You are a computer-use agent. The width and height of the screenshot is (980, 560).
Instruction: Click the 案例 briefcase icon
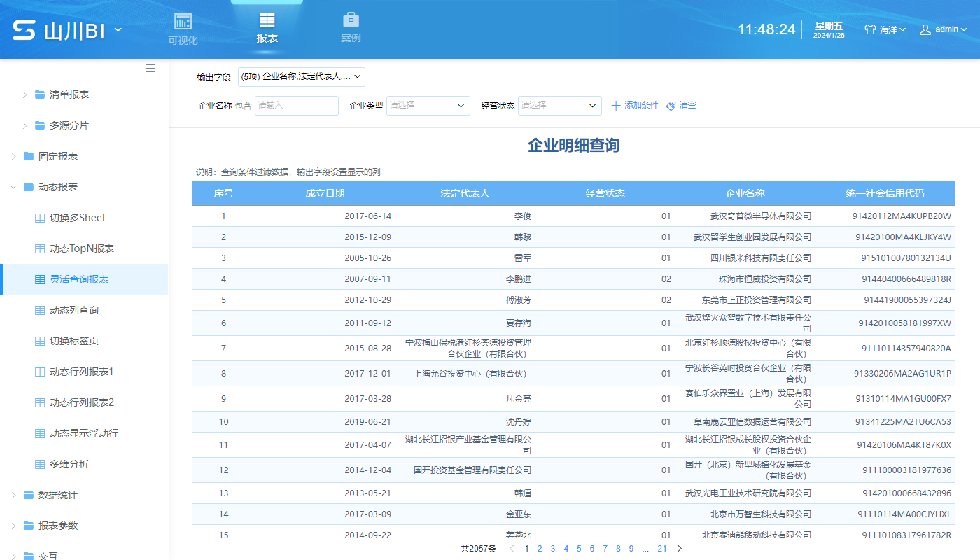pyautogui.click(x=351, y=20)
